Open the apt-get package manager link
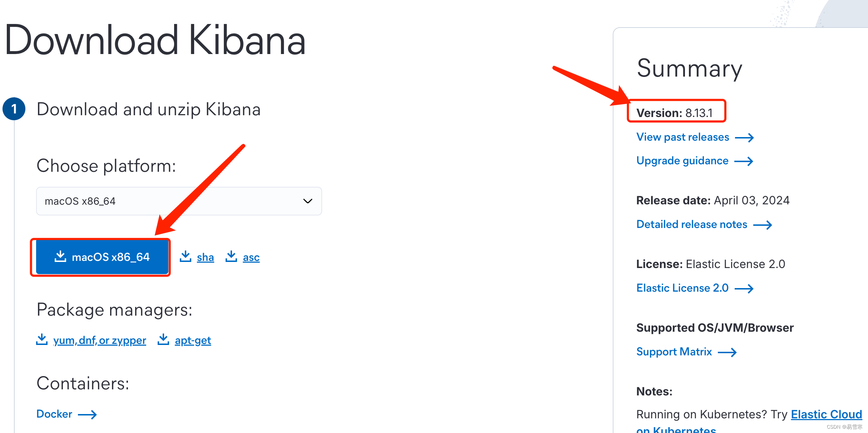This screenshot has width=868, height=433. point(193,340)
